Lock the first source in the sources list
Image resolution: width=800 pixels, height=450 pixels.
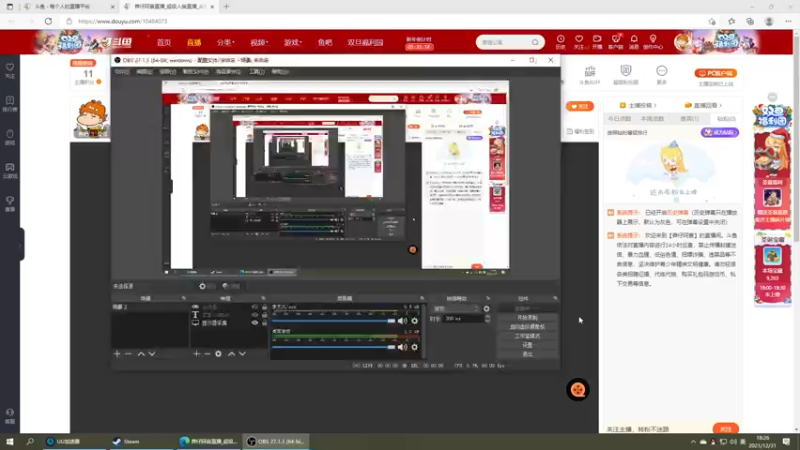264,307
